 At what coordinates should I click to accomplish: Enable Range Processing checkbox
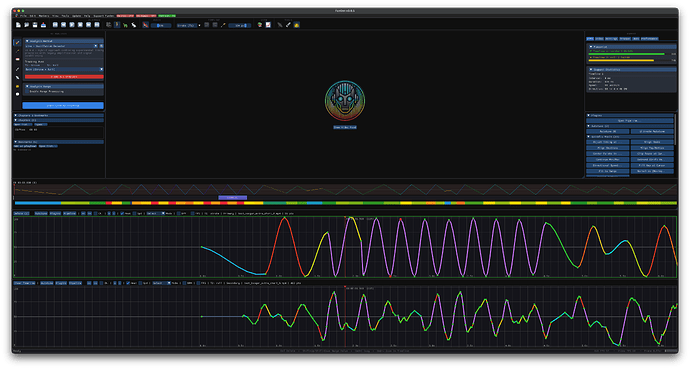pyautogui.click(x=27, y=92)
